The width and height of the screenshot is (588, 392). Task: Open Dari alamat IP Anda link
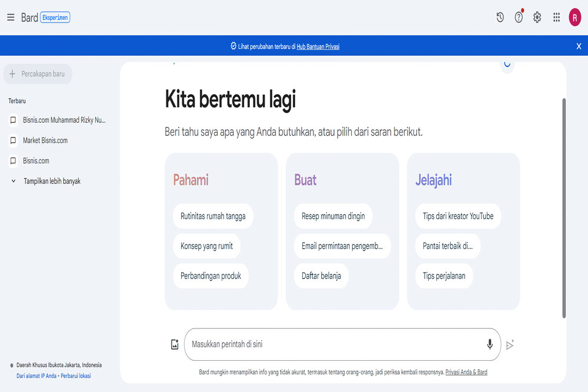36,376
